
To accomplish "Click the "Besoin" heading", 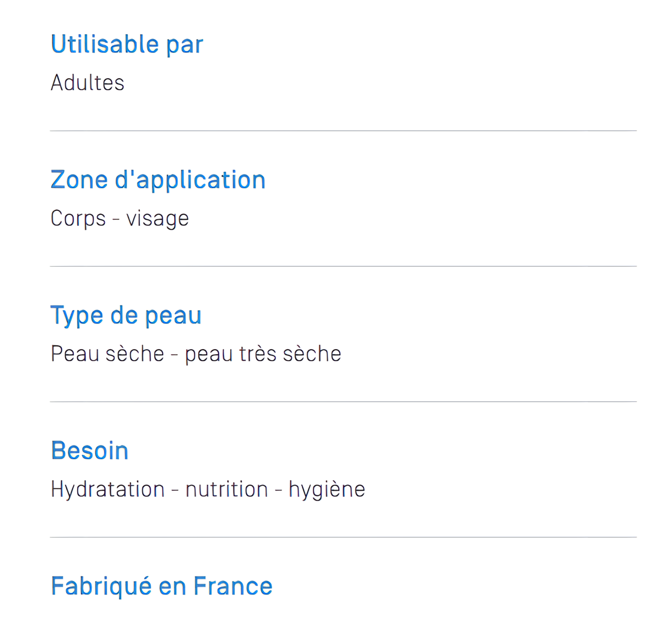I will tap(90, 450).
